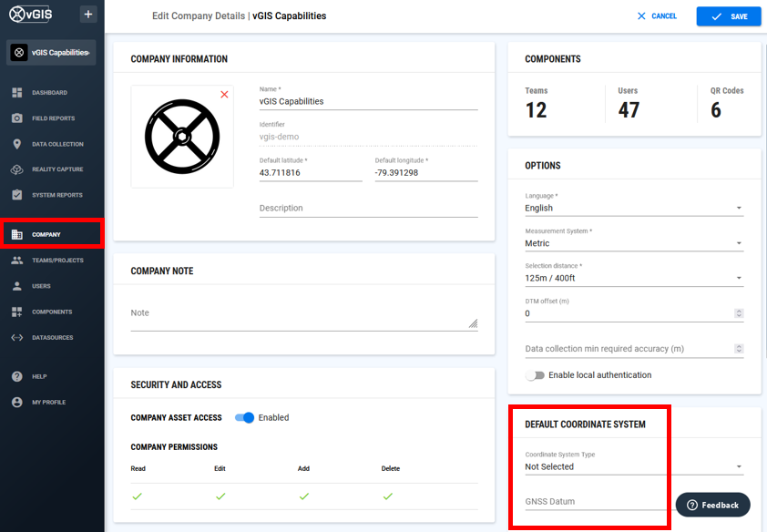Click the plus button beside vGIS logo

[88, 15]
